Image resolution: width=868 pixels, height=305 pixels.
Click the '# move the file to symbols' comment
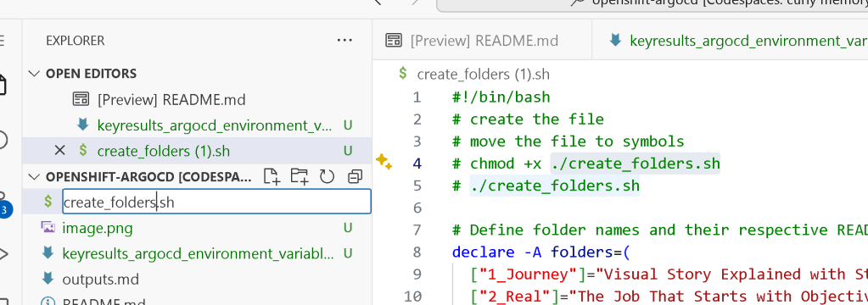[x=568, y=141]
